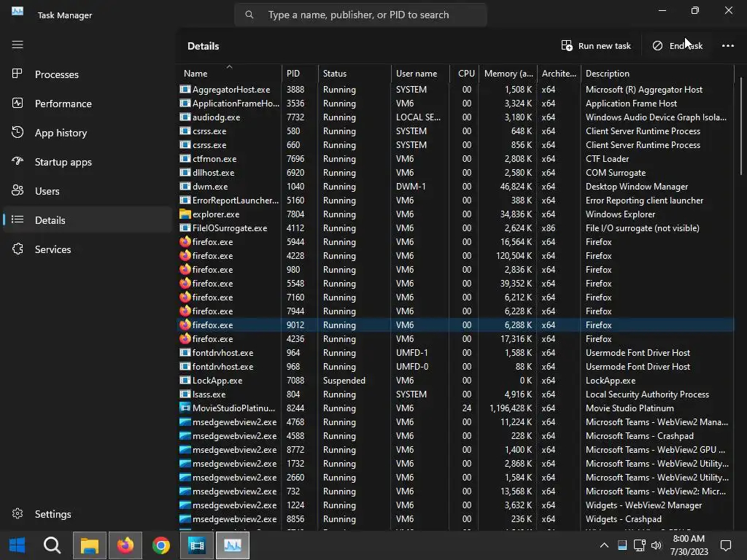Select the dllhost.exe COM Surrogate row

click(455, 172)
